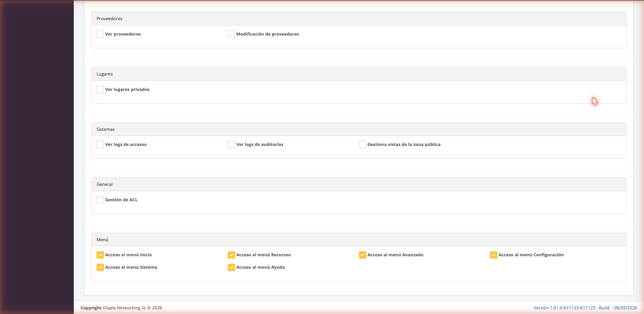The image size is (644, 314).
Task: Disable Acceso al menú Ayuda
Action: tap(231, 267)
